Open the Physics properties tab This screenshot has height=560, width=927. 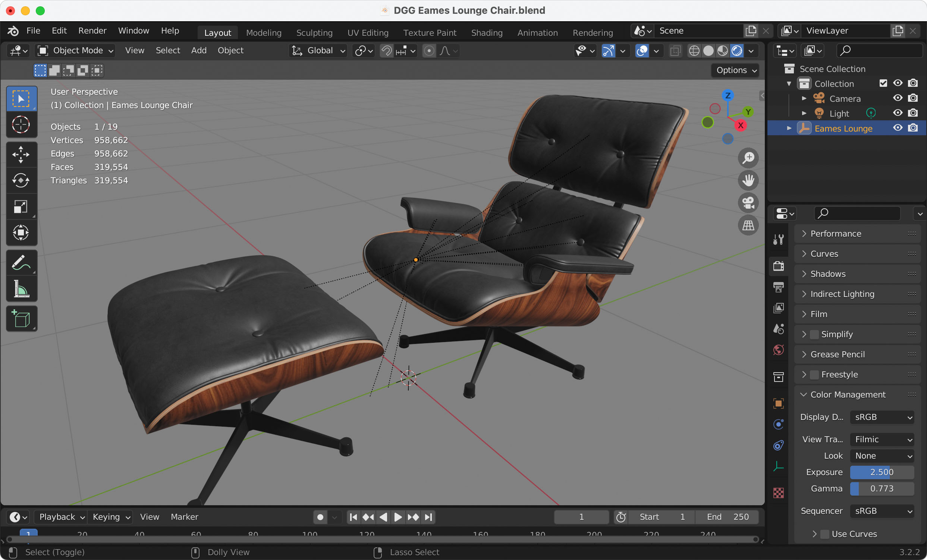click(778, 424)
